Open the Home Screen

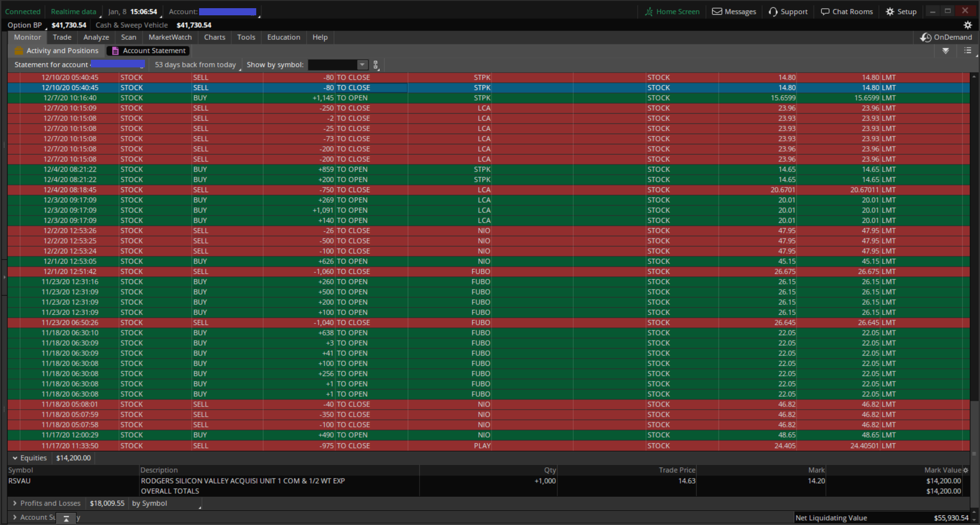coord(672,11)
